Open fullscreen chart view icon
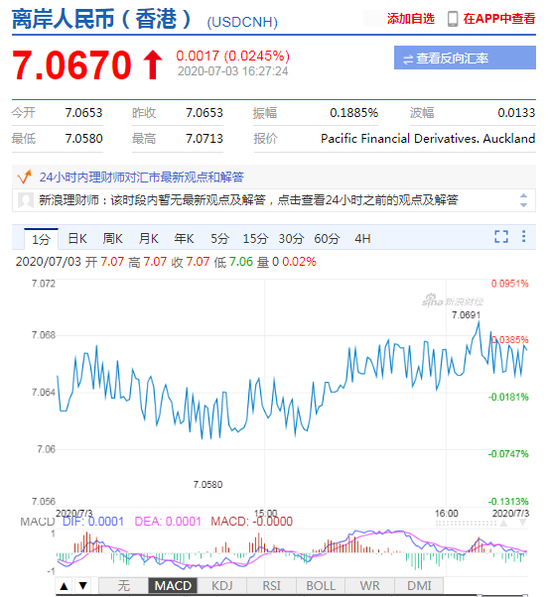 click(501, 236)
